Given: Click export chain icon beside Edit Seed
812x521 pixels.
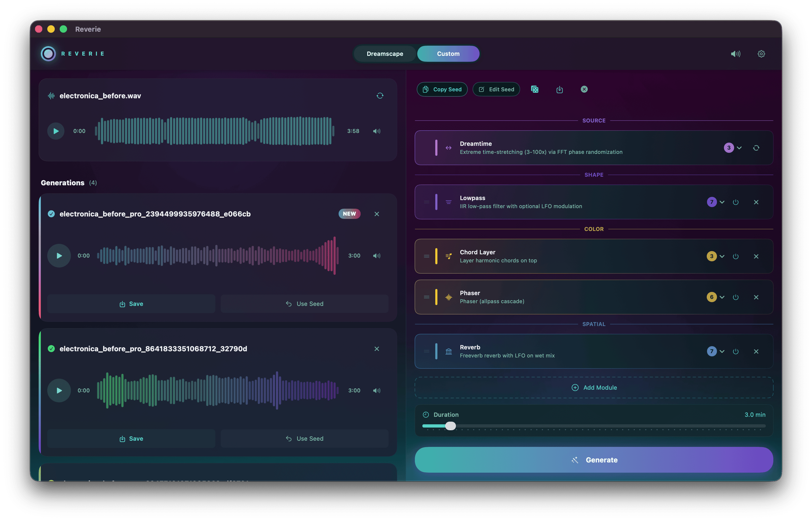Looking at the screenshot, I should point(559,89).
